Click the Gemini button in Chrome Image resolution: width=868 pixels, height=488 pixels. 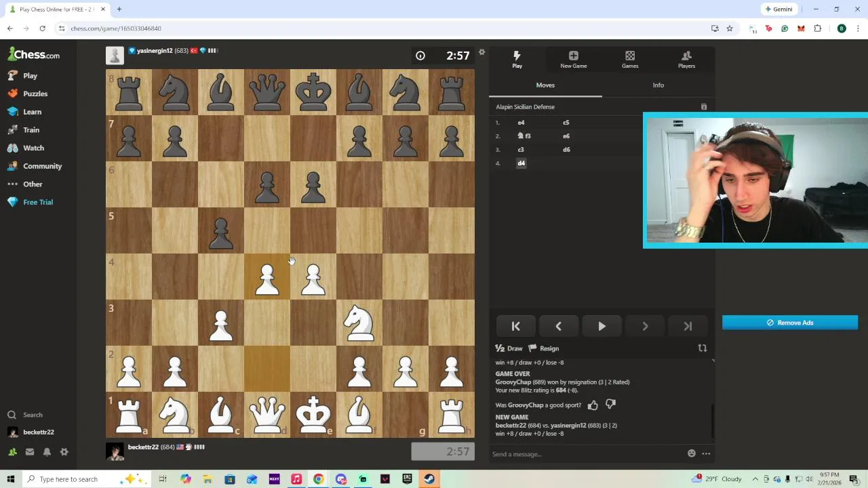pyautogui.click(x=778, y=9)
